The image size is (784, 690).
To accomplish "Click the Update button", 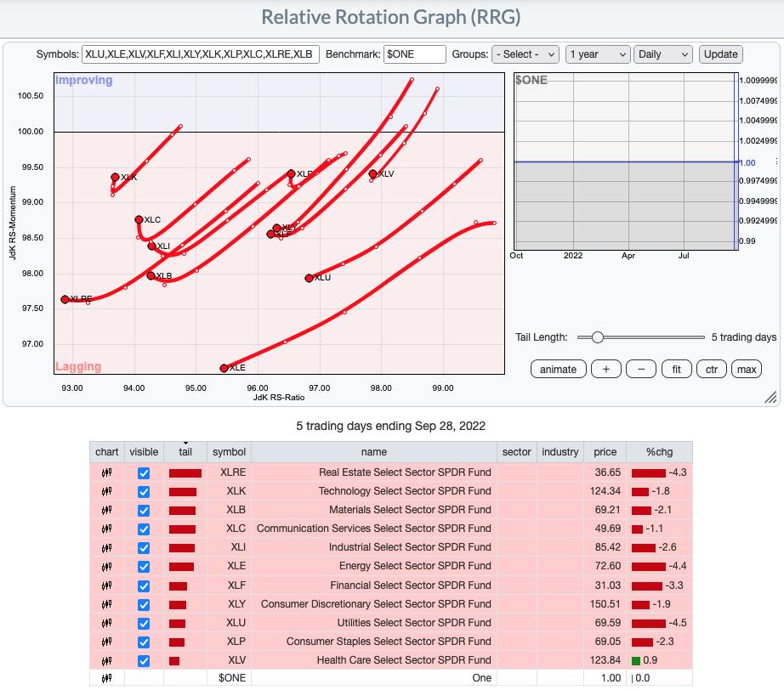I will [x=720, y=54].
